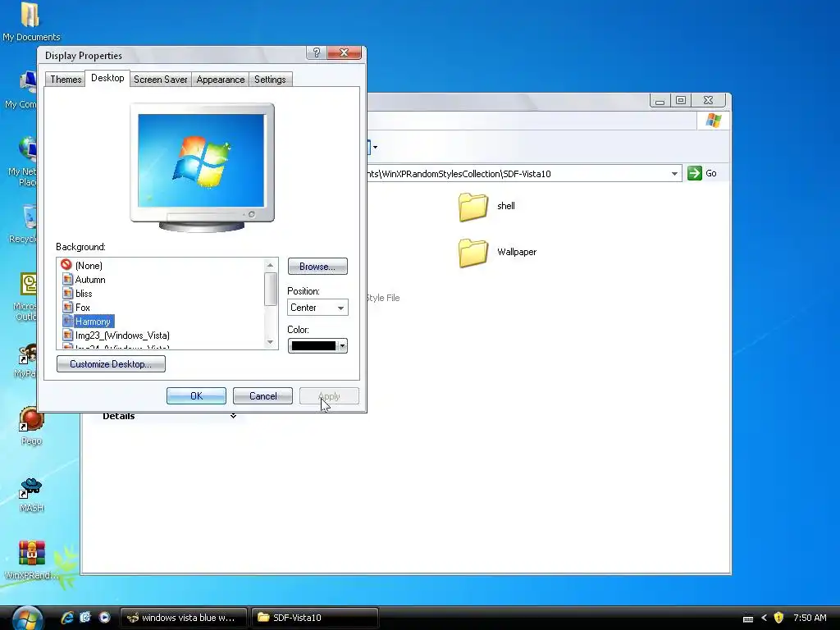Click the monitor wallpaper preview
Screen dimensions: 840x630
(x=202, y=161)
